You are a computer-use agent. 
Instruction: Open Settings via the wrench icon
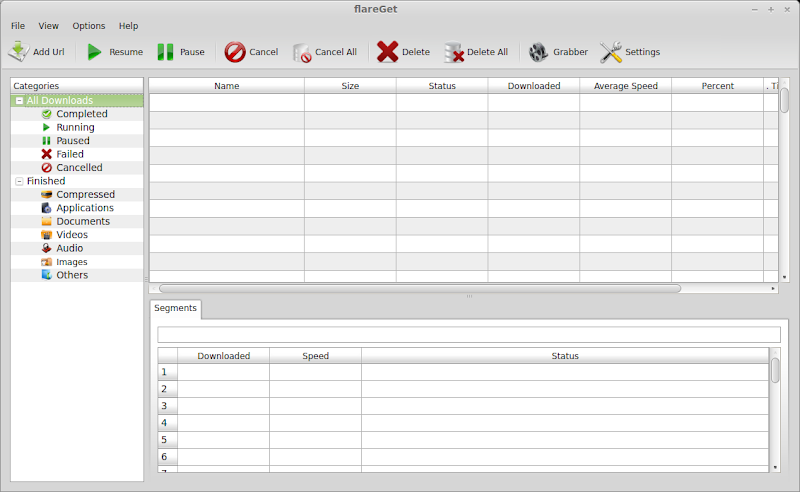click(x=611, y=52)
